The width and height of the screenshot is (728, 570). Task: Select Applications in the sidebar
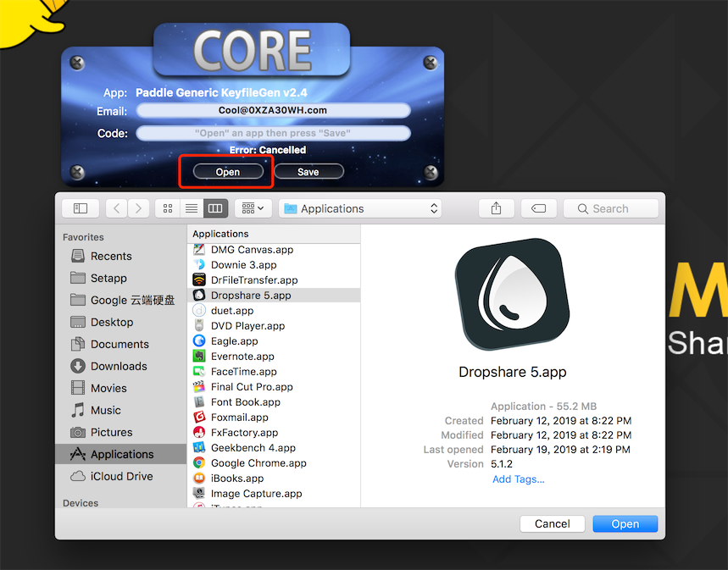(x=120, y=454)
